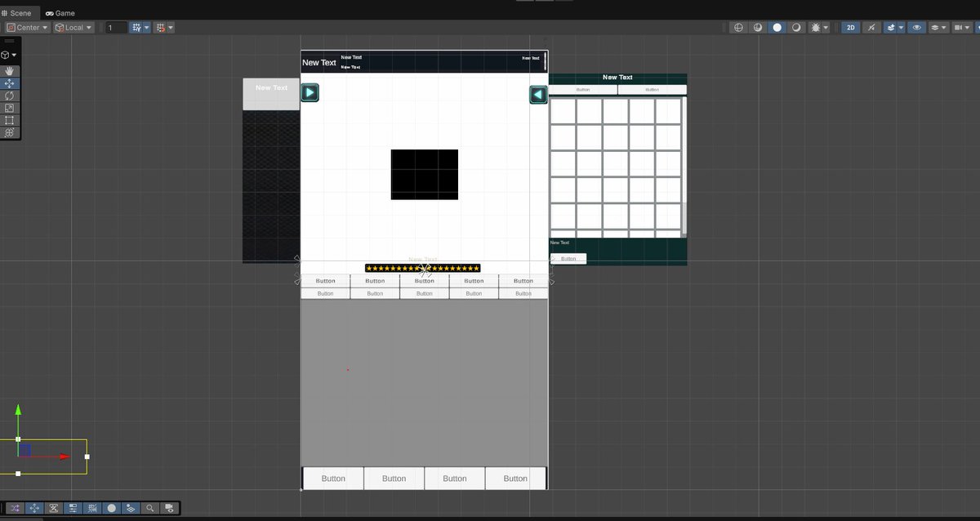Screen dimensions: 980x521
Task: Click the grid-slash icon in bottom overlay
Action: (x=92, y=508)
